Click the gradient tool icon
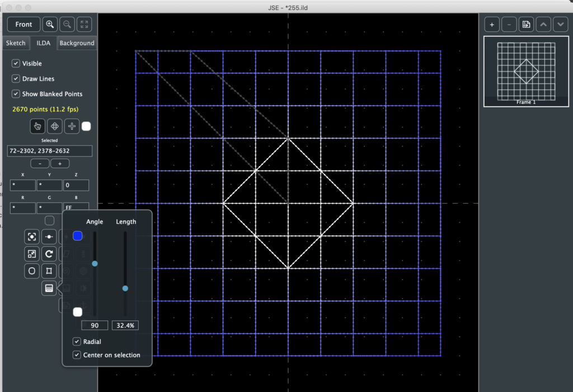This screenshot has height=392, width=573. point(49,289)
